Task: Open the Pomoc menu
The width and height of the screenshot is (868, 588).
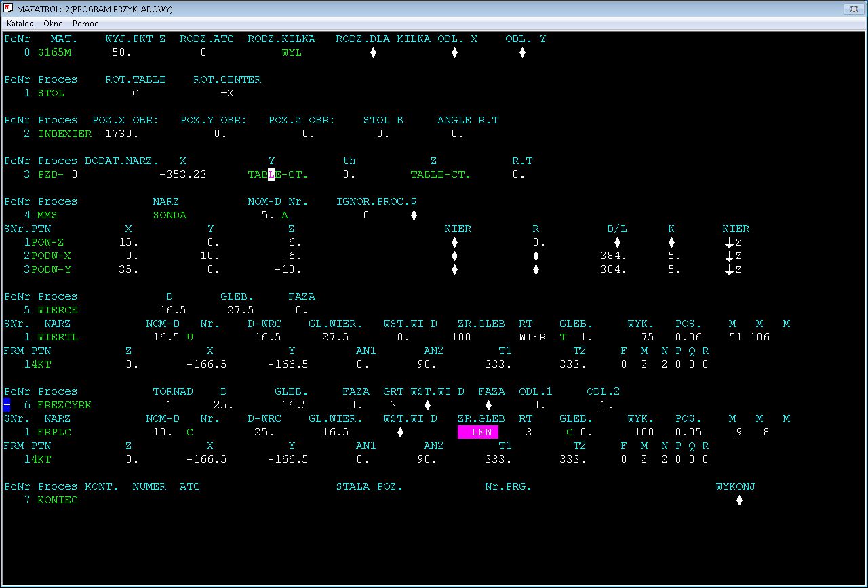Action: pyautogui.click(x=85, y=24)
